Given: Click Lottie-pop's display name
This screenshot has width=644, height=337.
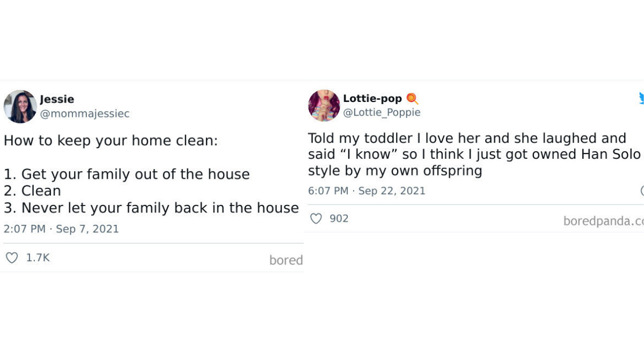Looking at the screenshot, I should coord(372,98).
